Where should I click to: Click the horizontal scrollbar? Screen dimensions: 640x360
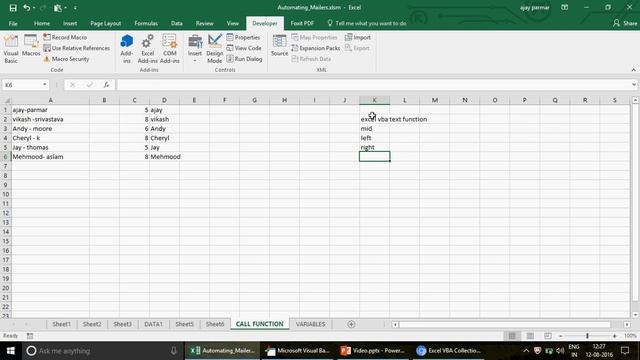(505, 324)
